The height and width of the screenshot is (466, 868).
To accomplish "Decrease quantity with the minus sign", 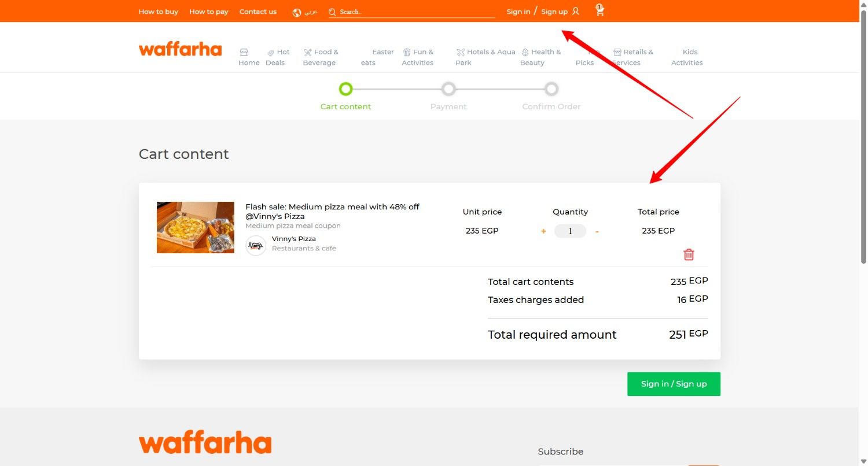I will click(x=597, y=231).
